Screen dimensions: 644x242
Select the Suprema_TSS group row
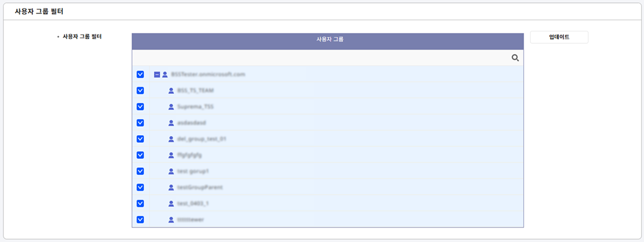click(195, 107)
